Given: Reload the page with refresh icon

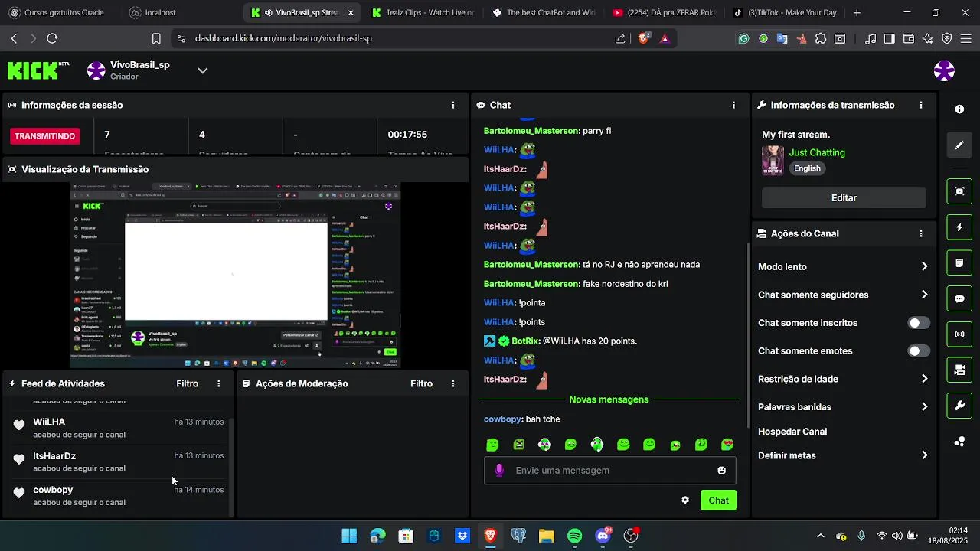Looking at the screenshot, I should (x=52, y=38).
